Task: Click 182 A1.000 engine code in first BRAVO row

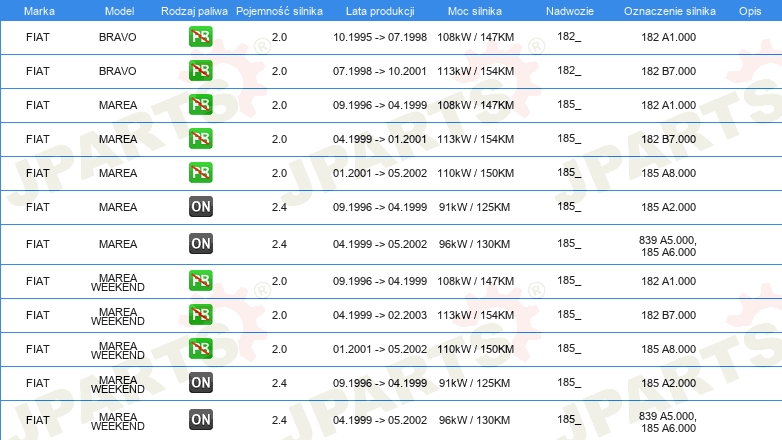Action: click(668, 37)
